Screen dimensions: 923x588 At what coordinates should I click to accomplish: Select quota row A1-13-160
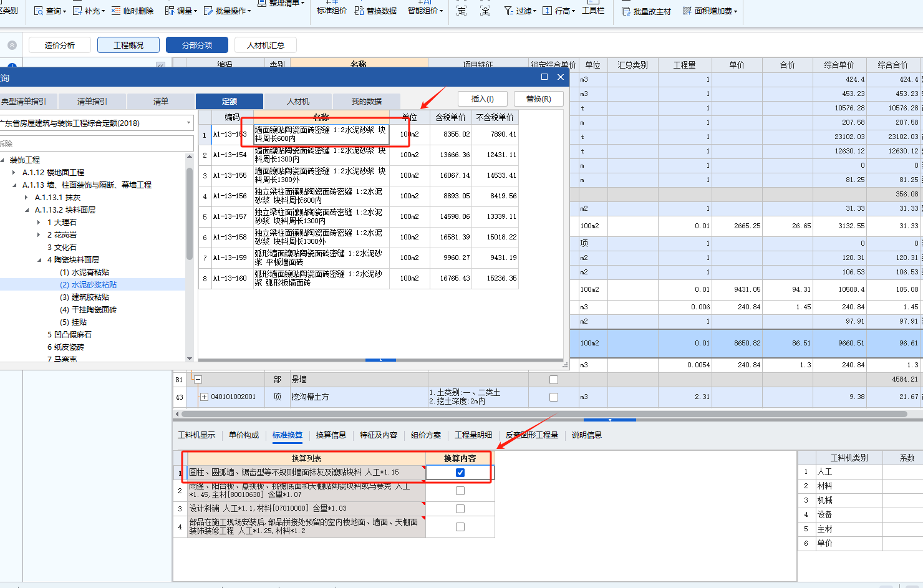359,278
